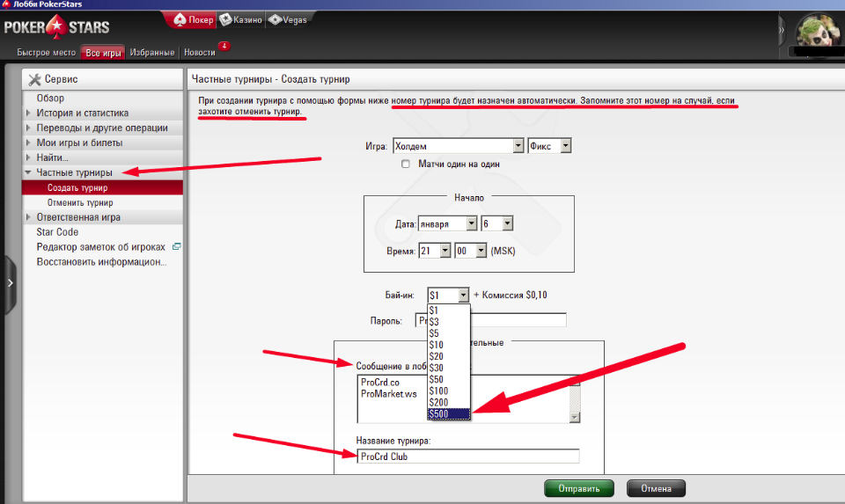
Task: Choose $30 in the buy-in list
Action: [448, 368]
